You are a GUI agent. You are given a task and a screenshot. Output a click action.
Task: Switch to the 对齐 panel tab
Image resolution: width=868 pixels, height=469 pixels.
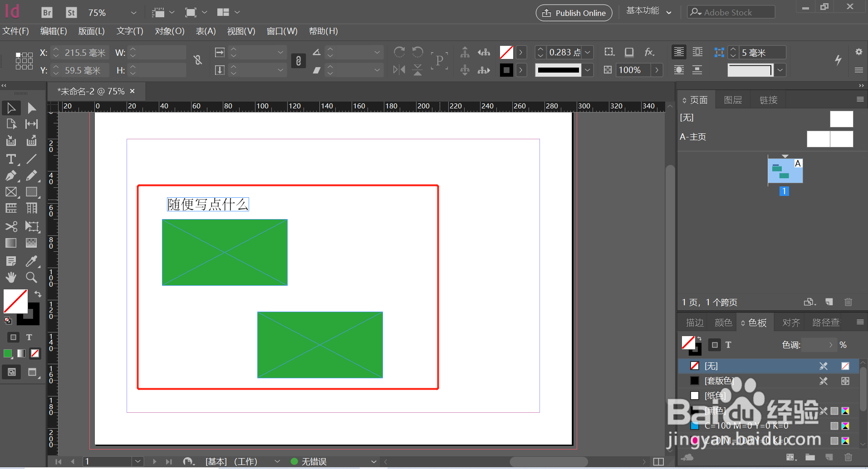tap(791, 322)
